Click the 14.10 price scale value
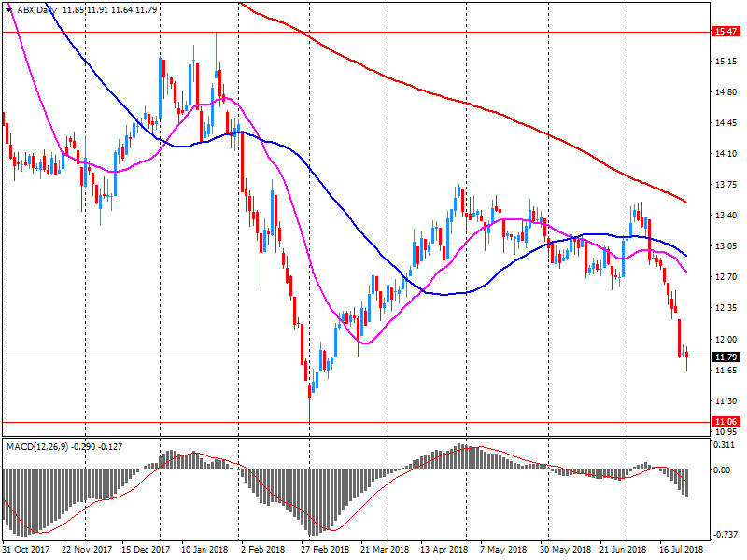The height and width of the screenshot is (560, 747). 726,153
